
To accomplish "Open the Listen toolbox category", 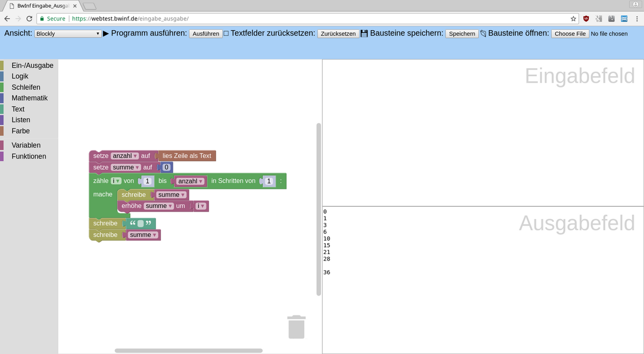I will pos(21,120).
